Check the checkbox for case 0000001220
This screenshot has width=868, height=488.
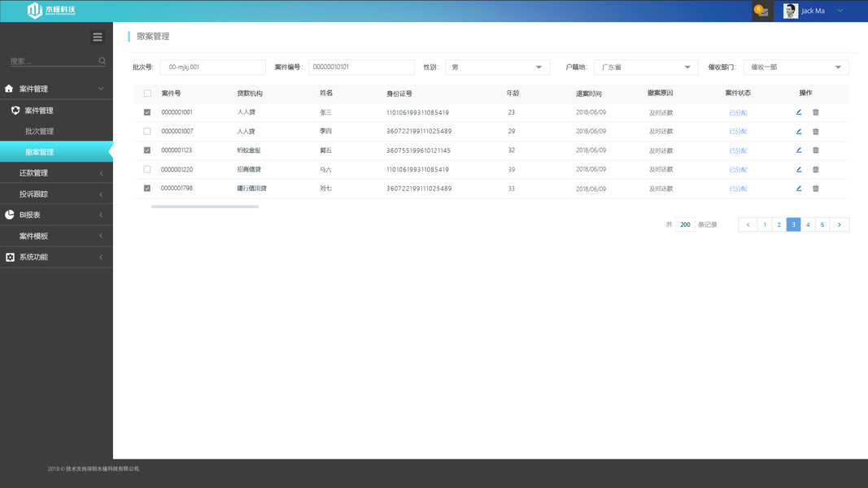147,169
